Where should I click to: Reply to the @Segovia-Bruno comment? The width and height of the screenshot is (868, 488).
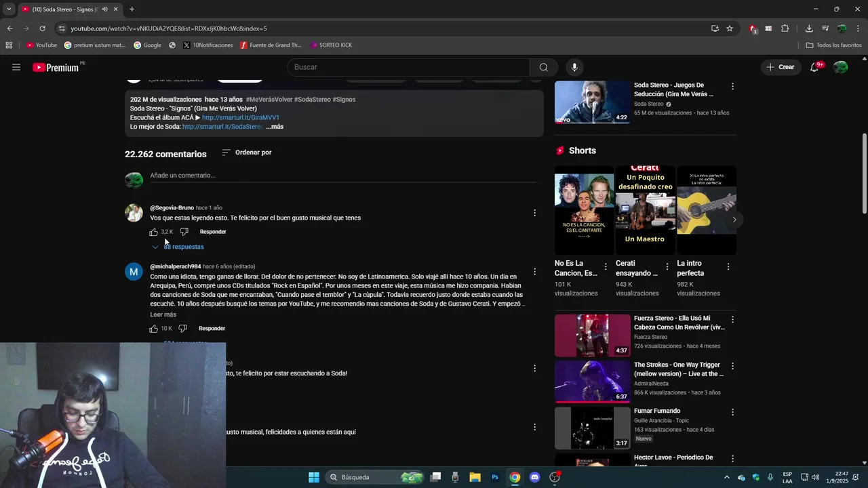click(x=213, y=232)
